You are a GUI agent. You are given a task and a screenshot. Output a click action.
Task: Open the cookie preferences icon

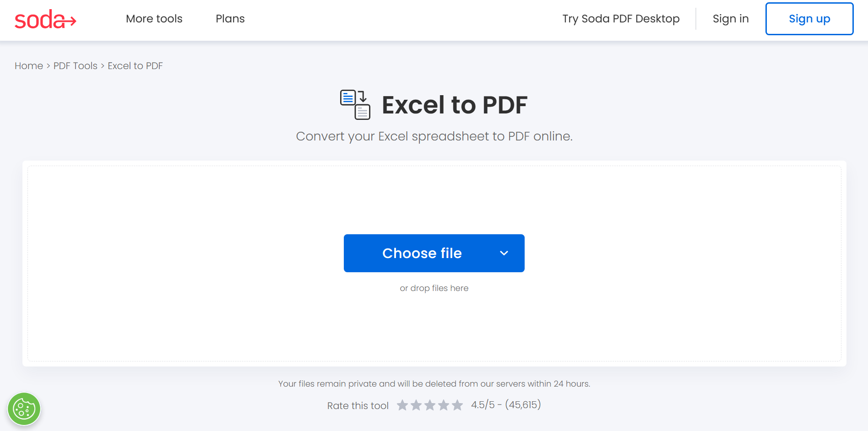(24, 409)
